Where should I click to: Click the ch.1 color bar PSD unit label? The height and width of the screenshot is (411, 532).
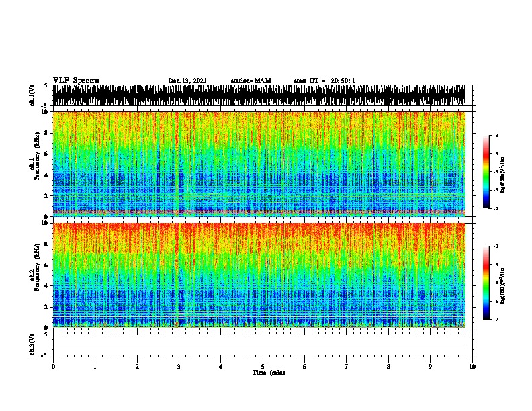[502, 175]
